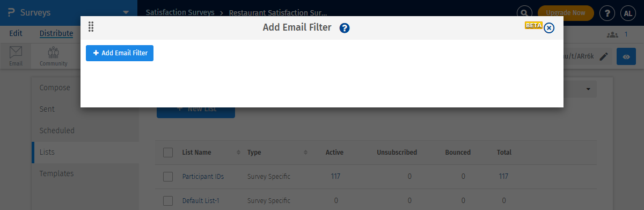
Task: Check the Participant IDs row checkbox
Action: tap(168, 176)
